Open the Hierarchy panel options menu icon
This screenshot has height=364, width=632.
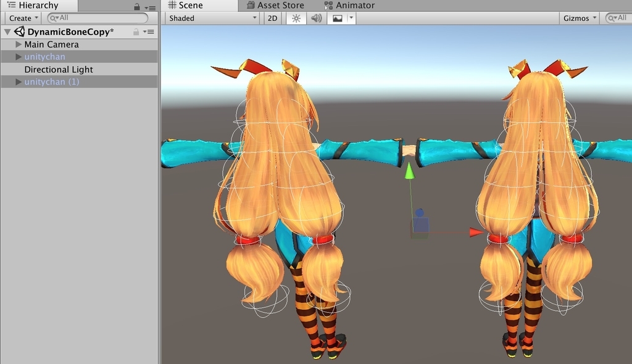(x=150, y=7)
